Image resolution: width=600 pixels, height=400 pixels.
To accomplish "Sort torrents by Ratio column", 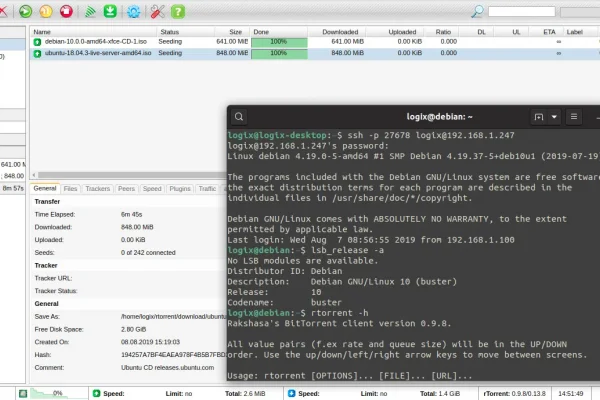I will 441,32.
